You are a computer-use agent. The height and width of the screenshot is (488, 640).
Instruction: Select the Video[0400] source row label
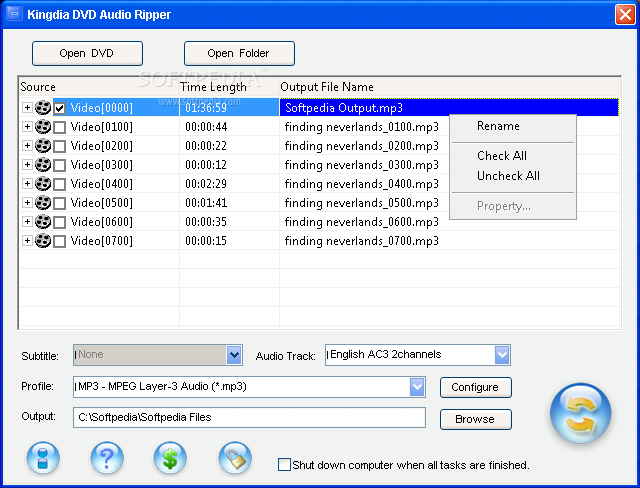[x=102, y=184]
